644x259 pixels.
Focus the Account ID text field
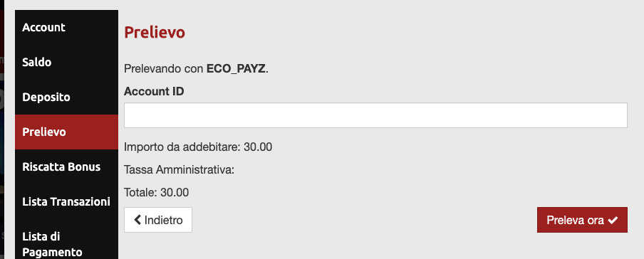(375, 115)
